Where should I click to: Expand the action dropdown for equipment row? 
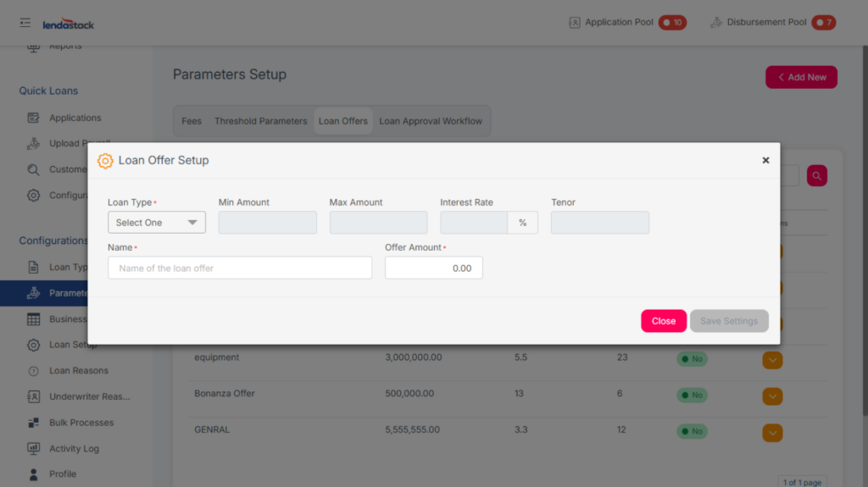point(772,360)
